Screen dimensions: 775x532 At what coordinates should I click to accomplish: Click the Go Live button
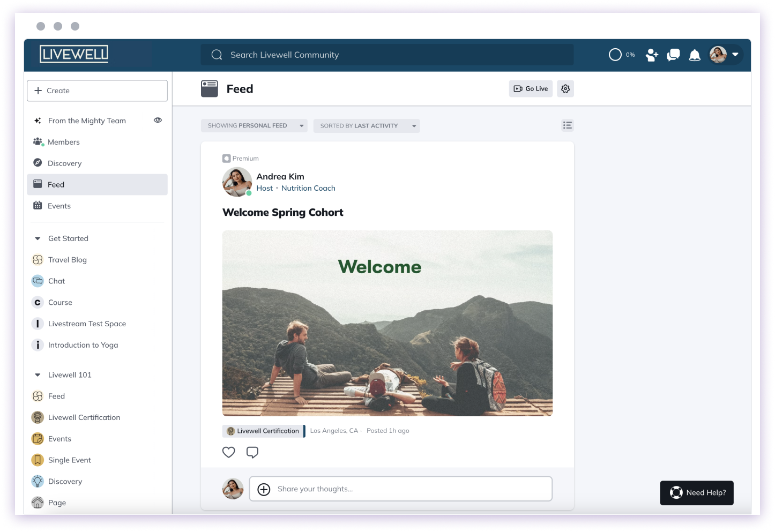tap(530, 88)
